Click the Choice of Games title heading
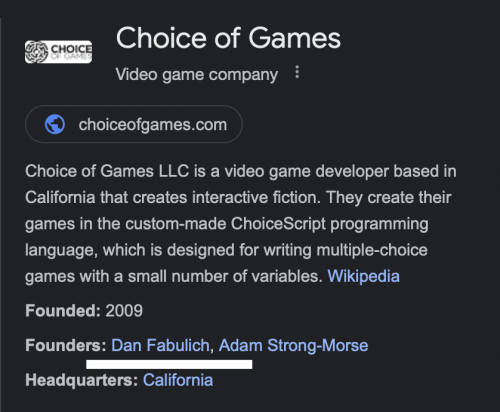Image resolution: width=500 pixels, height=412 pixels. click(x=228, y=38)
